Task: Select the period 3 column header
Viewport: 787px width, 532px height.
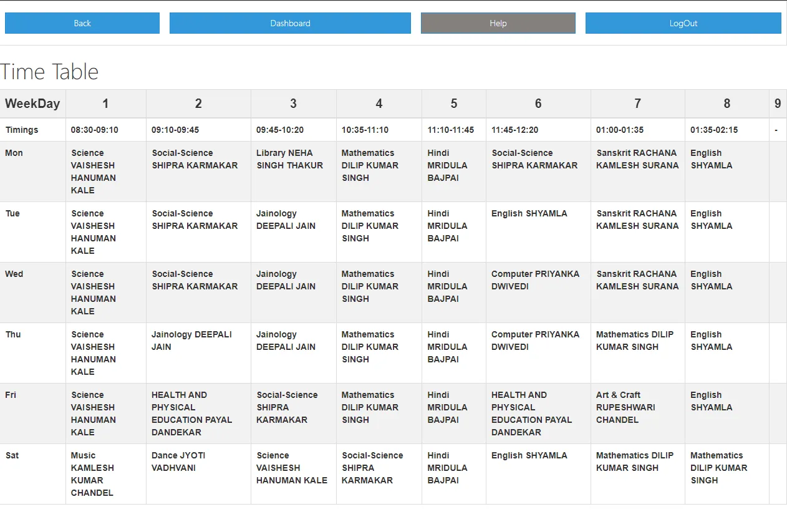Action: (294, 104)
